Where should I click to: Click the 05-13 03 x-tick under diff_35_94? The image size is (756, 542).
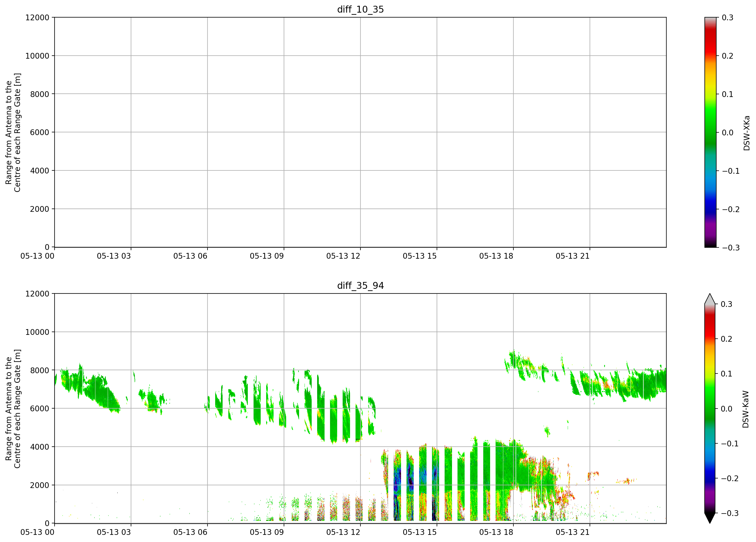pyautogui.click(x=114, y=532)
